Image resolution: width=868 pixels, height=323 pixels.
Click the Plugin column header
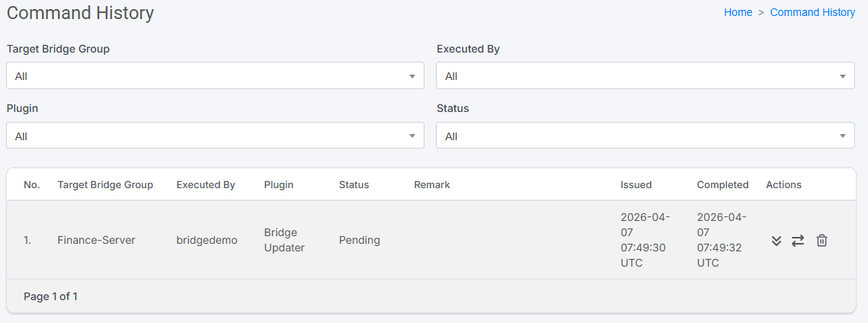click(279, 185)
